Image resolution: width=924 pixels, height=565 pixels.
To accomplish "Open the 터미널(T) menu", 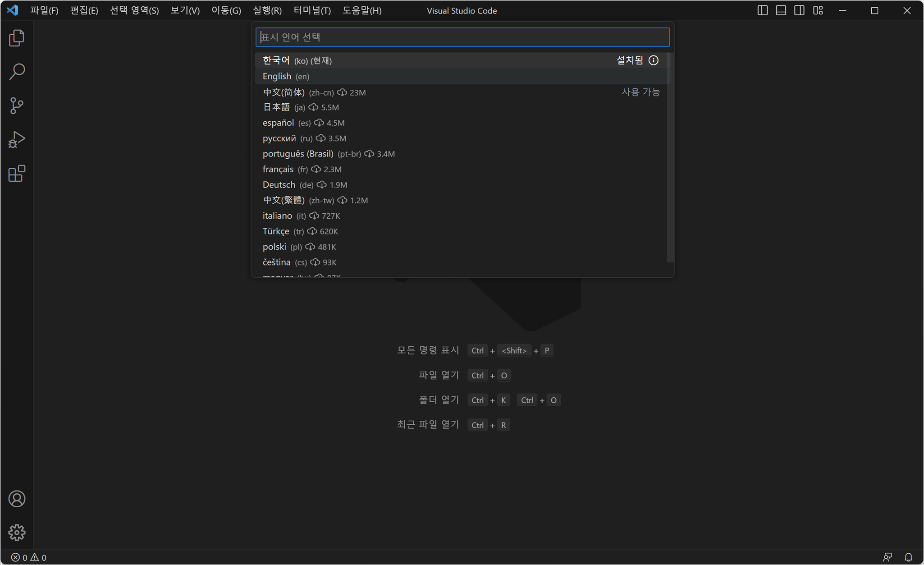I will (312, 10).
